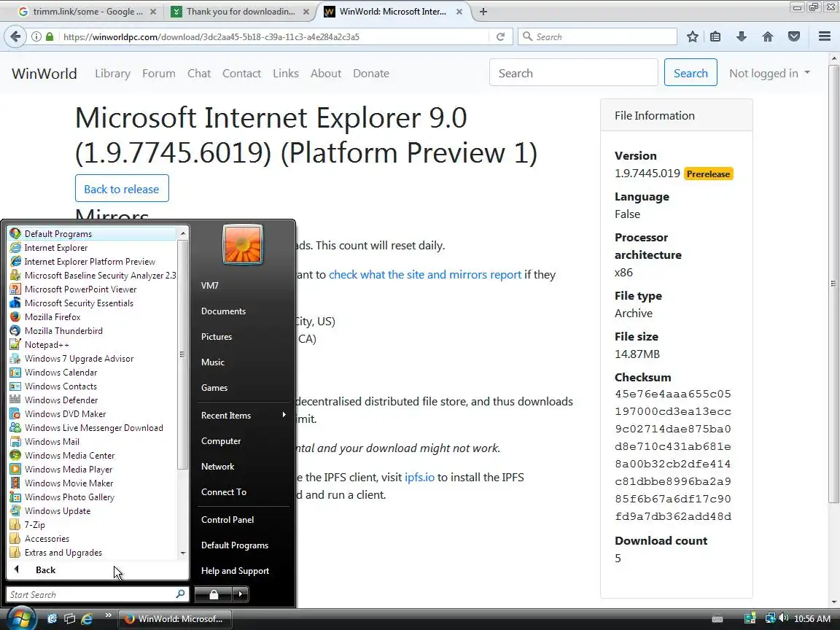
Task: Lock the computer with the lock button
Action: coord(213,594)
